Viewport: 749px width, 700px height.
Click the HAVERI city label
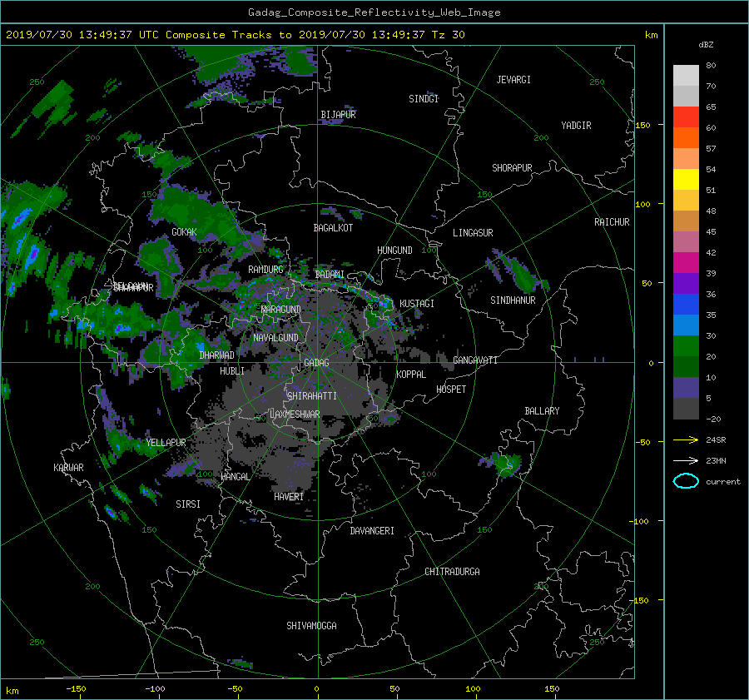coord(289,497)
